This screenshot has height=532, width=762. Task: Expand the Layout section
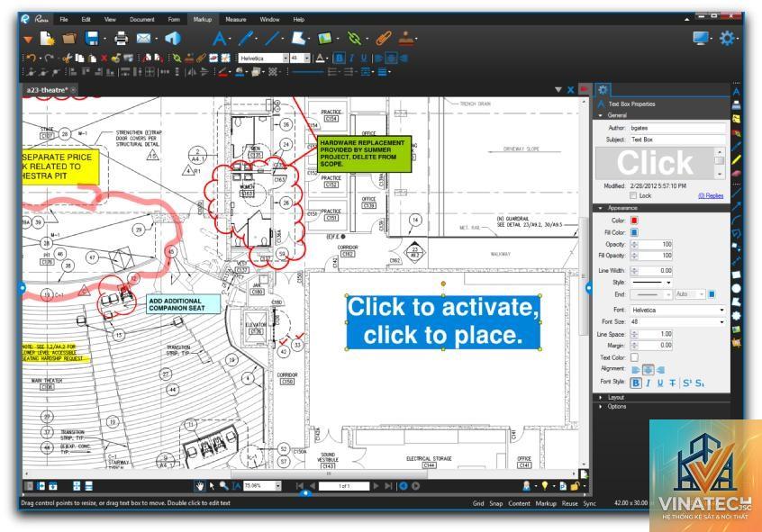click(x=601, y=397)
